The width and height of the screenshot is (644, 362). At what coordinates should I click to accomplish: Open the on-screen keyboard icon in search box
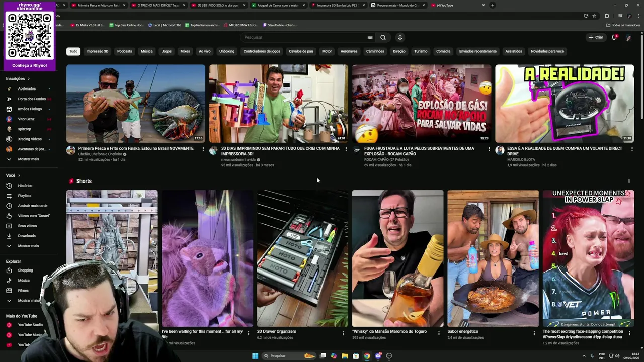370,37
